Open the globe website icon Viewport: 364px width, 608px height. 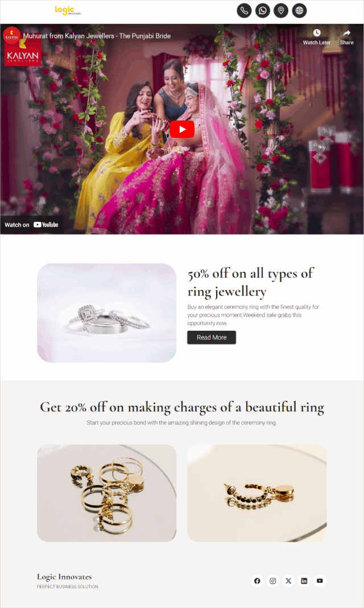click(x=299, y=10)
